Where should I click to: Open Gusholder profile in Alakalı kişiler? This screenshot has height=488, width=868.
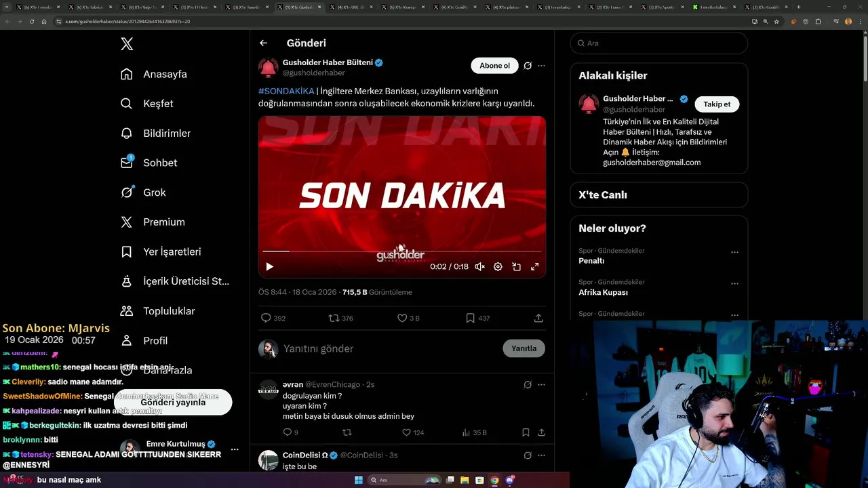pos(637,99)
